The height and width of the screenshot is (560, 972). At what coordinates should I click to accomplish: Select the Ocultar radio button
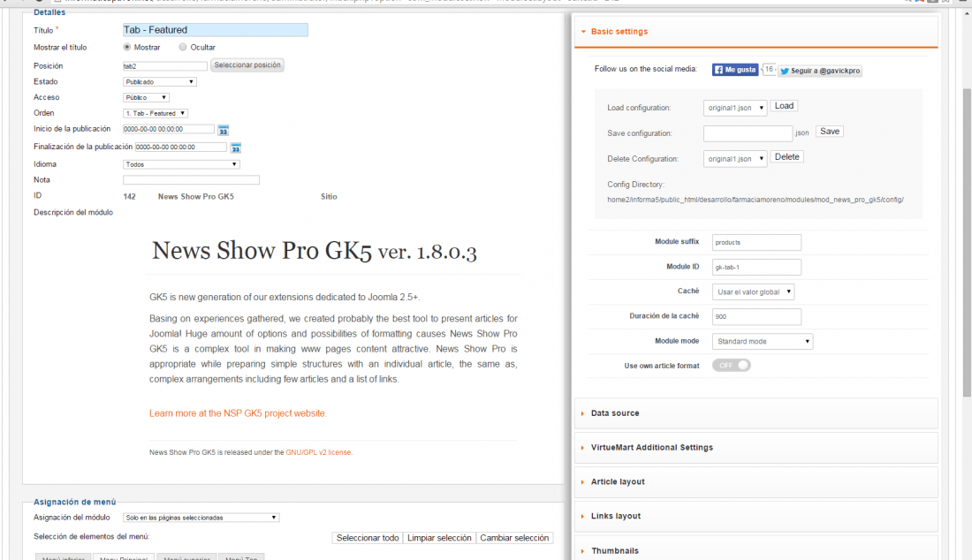[183, 47]
